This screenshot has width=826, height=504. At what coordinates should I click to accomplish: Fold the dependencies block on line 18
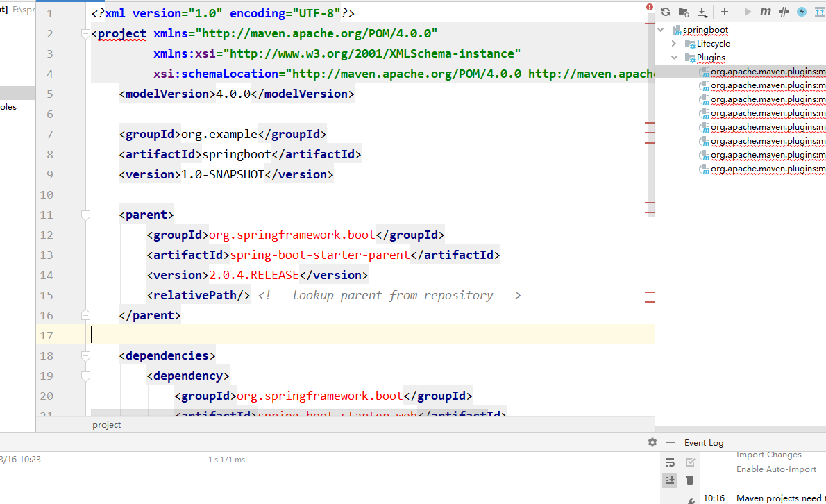(x=85, y=356)
